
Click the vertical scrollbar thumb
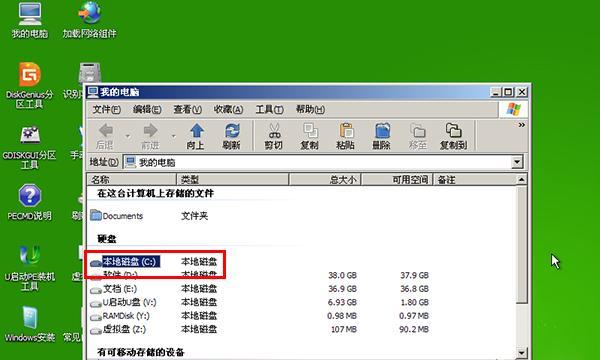pyautogui.click(x=521, y=244)
